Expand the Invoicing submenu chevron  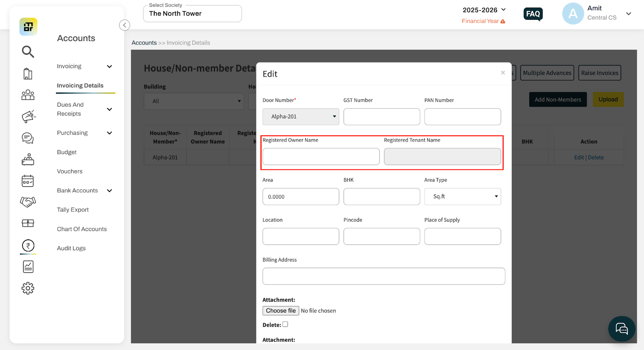[x=109, y=66]
